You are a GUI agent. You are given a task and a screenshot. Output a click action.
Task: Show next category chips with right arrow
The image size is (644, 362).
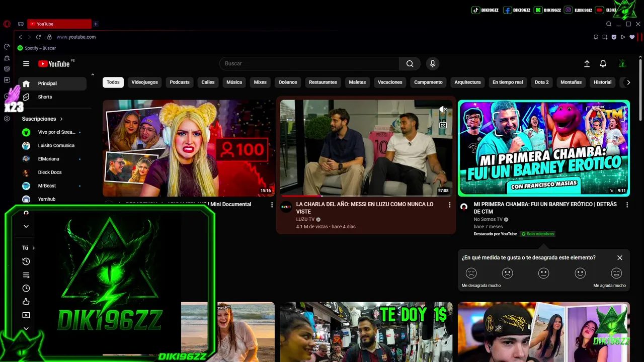628,82
